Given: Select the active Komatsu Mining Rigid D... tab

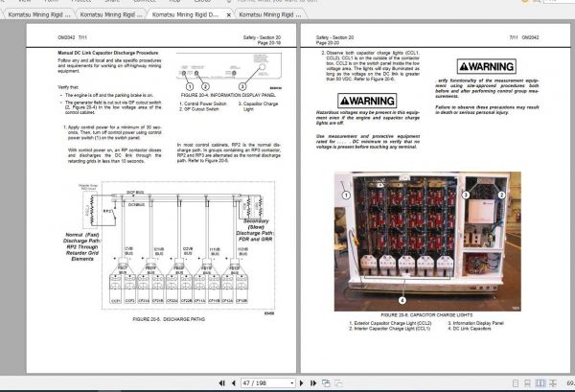Looking at the screenshot, I should point(185,14).
